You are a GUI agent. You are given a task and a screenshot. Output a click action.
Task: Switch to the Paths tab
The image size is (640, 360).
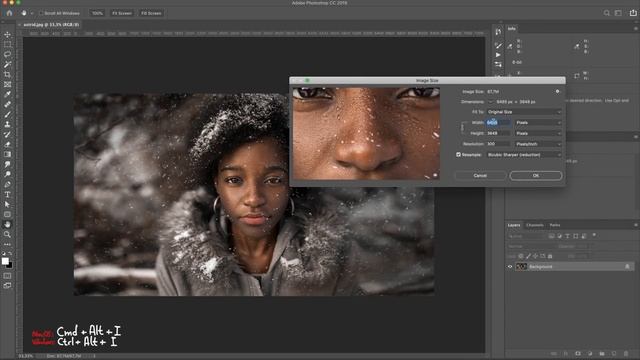coord(555,225)
